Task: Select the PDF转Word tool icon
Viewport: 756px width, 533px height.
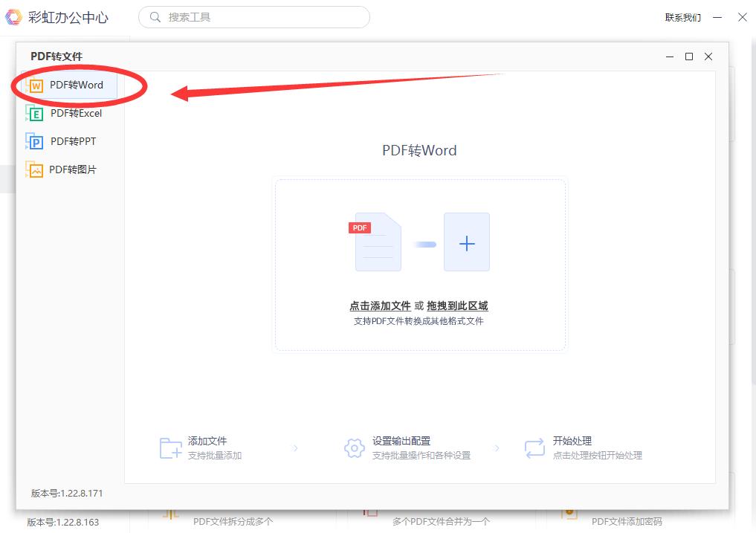Action: (x=35, y=85)
